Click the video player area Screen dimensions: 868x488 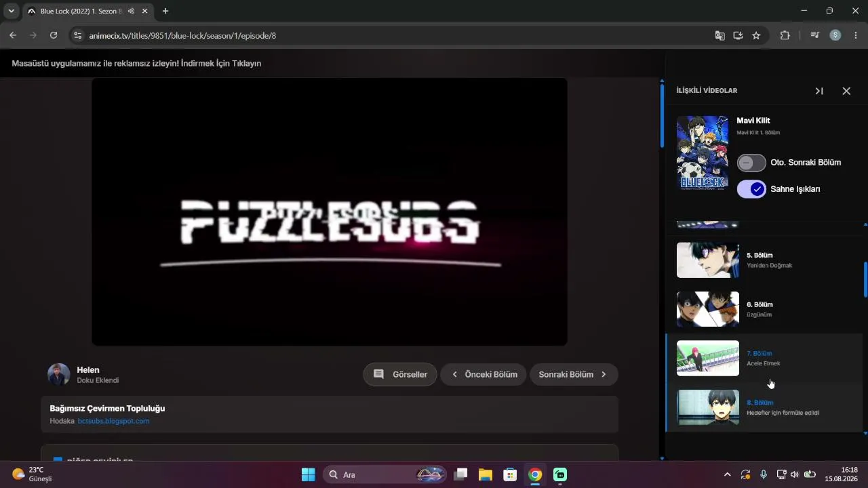(330, 211)
